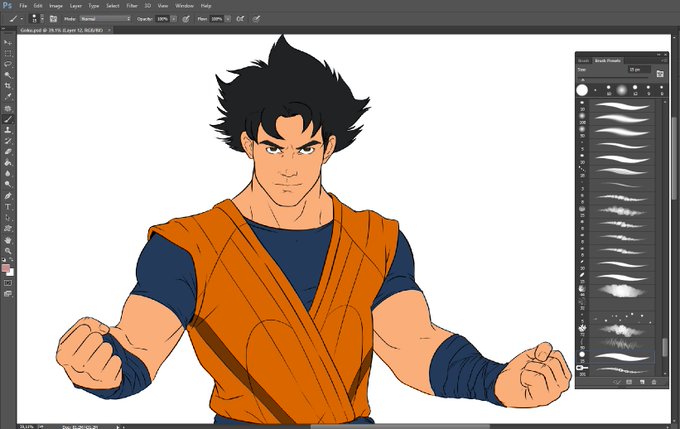Open the Opacity slider arrow
The height and width of the screenshot is (429, 680).
pos(174,19)
